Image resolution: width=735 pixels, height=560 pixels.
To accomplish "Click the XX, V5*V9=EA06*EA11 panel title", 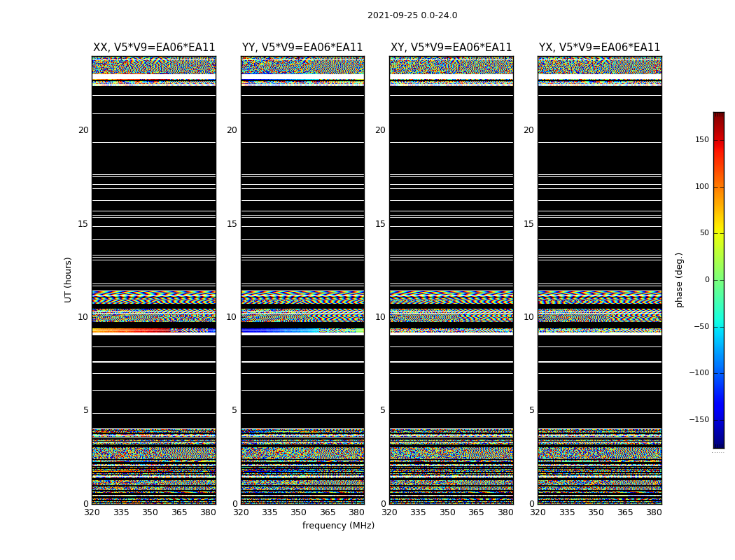I will tap(154, 48).
